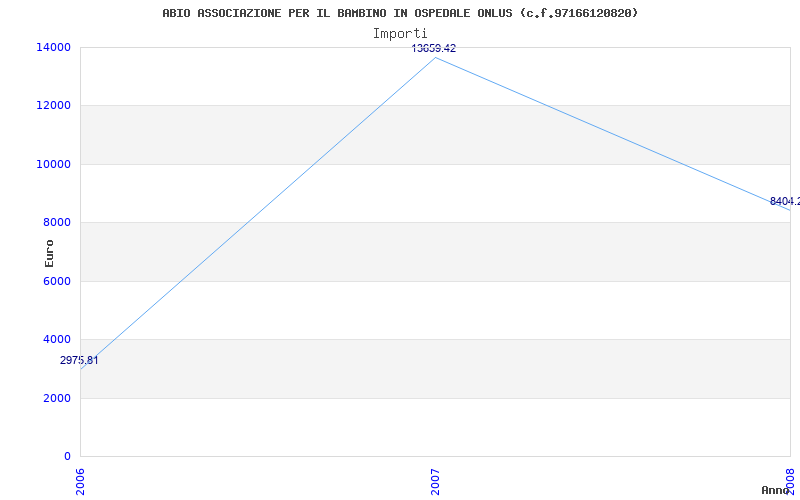This screenshot has width=800, height=500.
Task: Select the y-axis value 6000
Action: click(57, 281)
